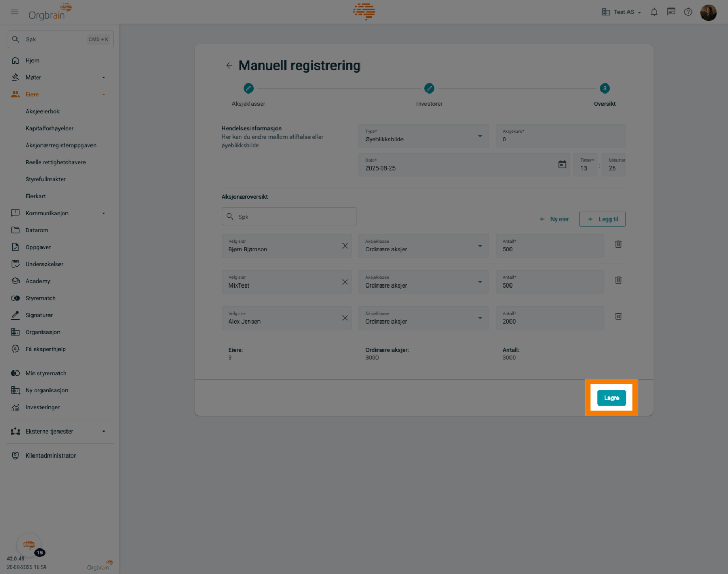The height and width of the screenshot is (574, 728).
Task: Open the help question mark icon
Action: point(688,12)
